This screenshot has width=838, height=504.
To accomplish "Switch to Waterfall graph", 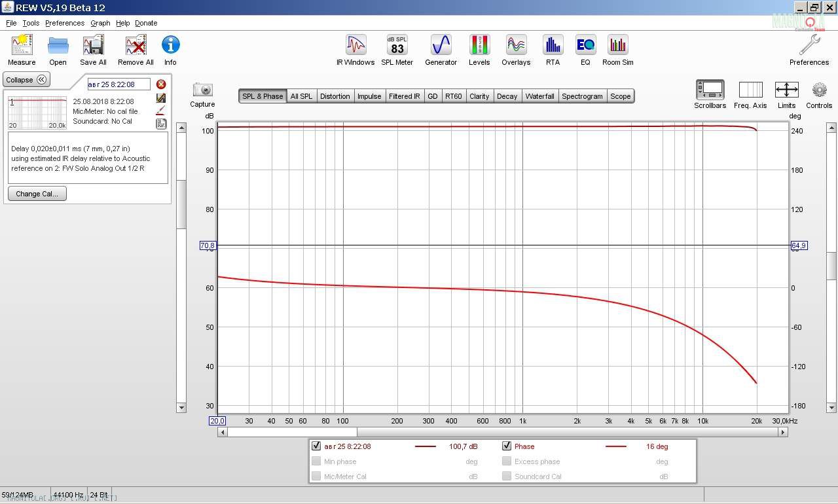I will click(x=539, y=96).
